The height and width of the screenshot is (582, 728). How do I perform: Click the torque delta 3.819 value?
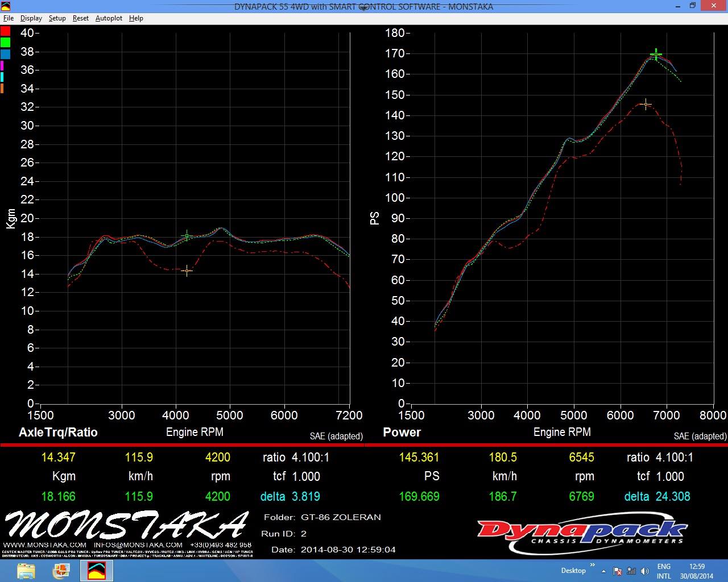coord(306,496)
